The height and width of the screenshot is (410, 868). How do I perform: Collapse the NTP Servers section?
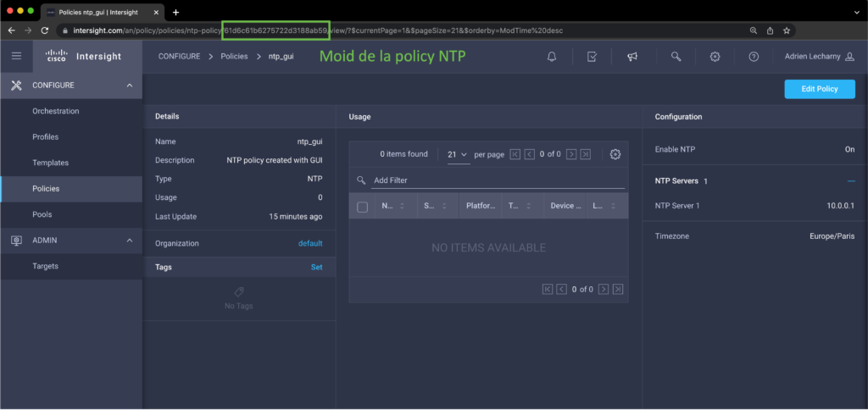tap(851, 180)
